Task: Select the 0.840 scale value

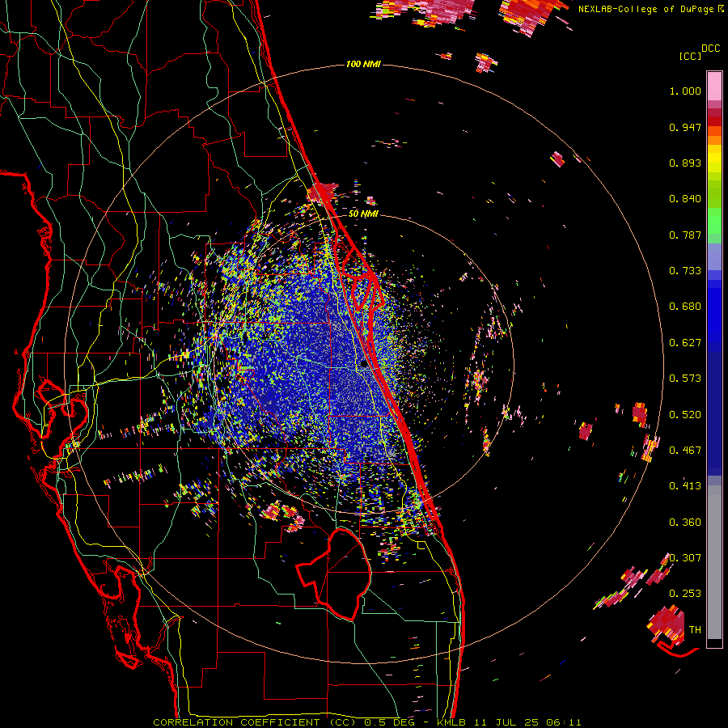Action: pos(685,199)
